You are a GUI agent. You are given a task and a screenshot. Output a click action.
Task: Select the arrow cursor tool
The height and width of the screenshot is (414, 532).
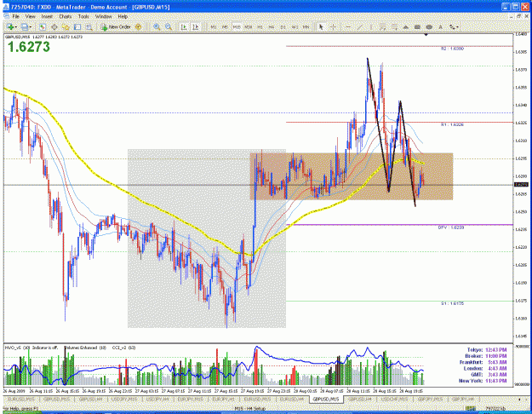click(321, 26)
